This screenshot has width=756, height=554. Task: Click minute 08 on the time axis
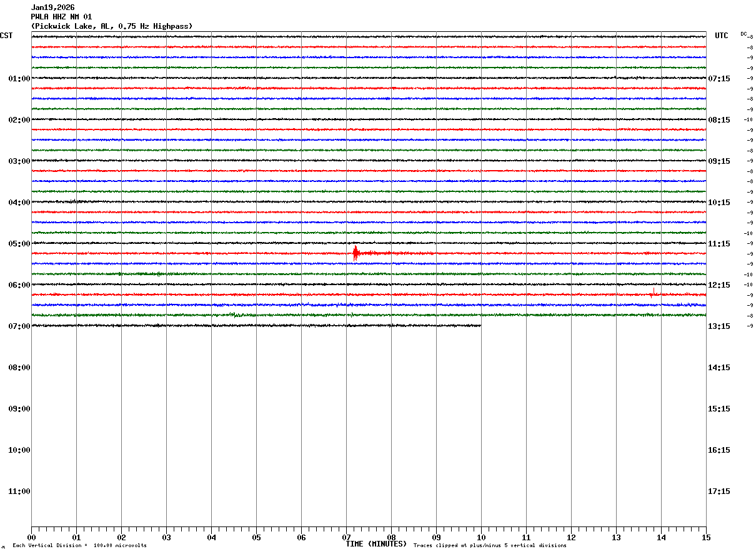point(391,537)
